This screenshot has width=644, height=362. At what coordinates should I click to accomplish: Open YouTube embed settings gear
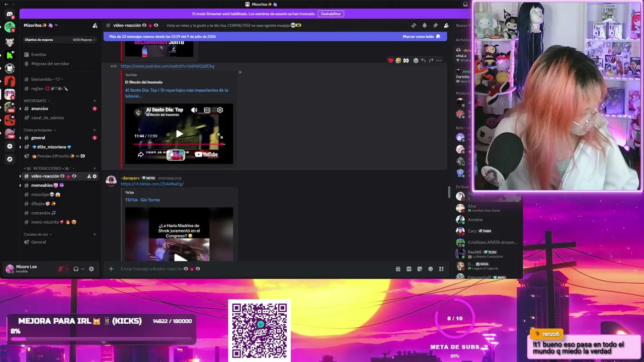(220, 110)
